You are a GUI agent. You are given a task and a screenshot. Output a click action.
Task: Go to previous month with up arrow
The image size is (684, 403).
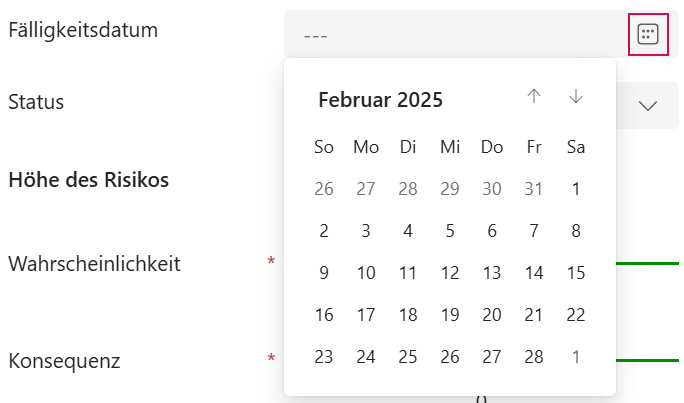[x=534, y=97]
